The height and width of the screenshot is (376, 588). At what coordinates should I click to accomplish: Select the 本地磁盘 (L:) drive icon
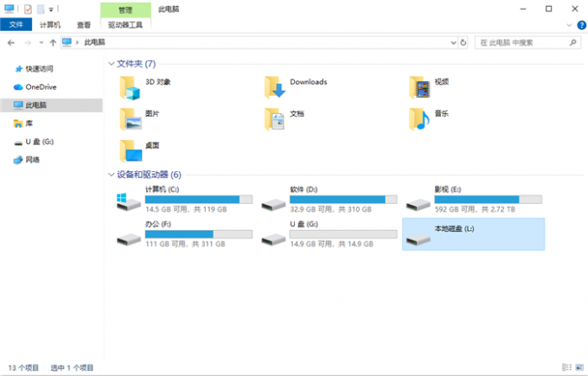coord(419,239)
